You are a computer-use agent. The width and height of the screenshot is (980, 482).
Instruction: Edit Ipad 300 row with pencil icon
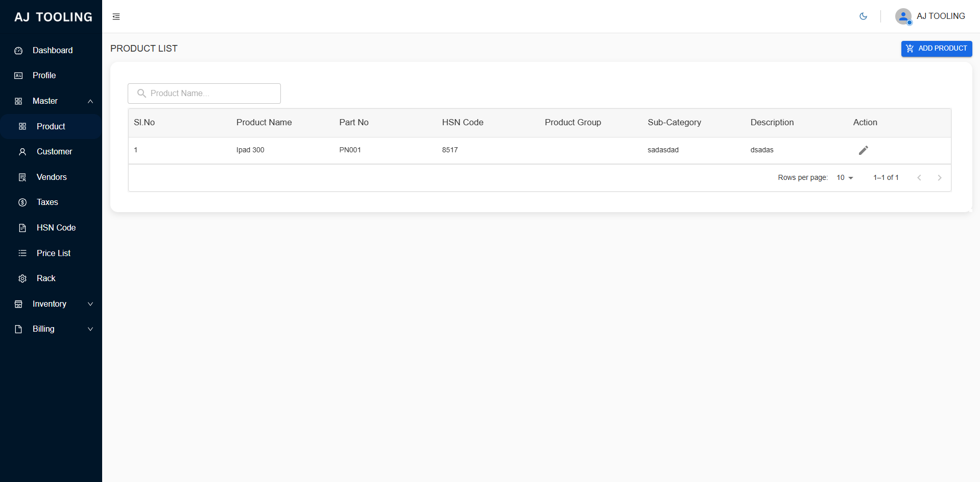[x=863, y=150]
